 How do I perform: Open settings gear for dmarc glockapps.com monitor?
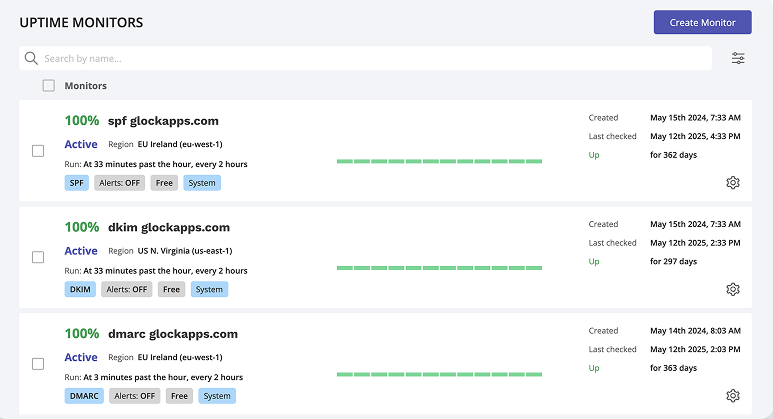click(732, 395)
